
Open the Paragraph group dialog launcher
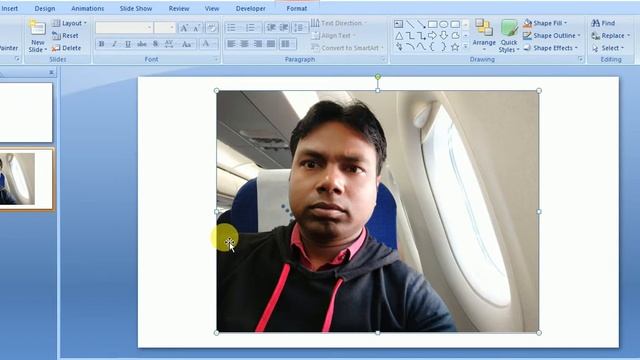tap(383, 60)
